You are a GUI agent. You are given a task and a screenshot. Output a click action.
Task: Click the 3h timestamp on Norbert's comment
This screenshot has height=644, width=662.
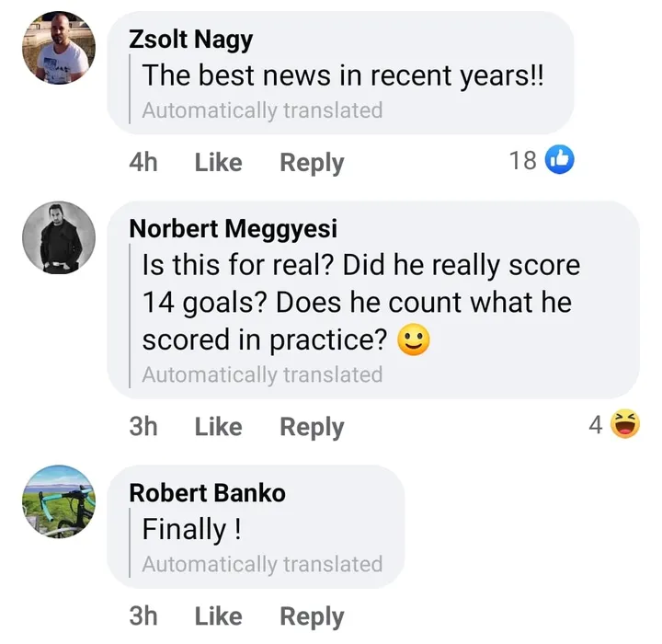pos(143,426)
